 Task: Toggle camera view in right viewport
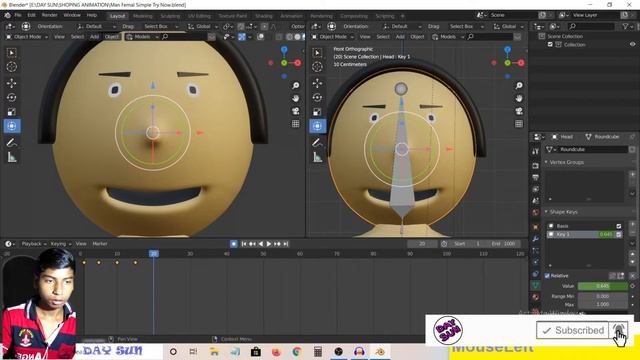tap(519, 111)
